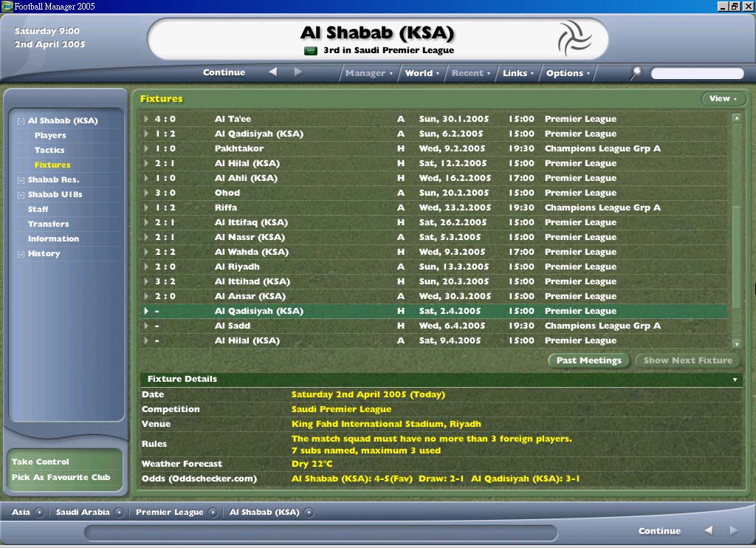Image resolution: width=756 pixels, height=548 pixels.
Task: Click the fixtures list scrollbar down arrow
Action: tap(736, 343)
